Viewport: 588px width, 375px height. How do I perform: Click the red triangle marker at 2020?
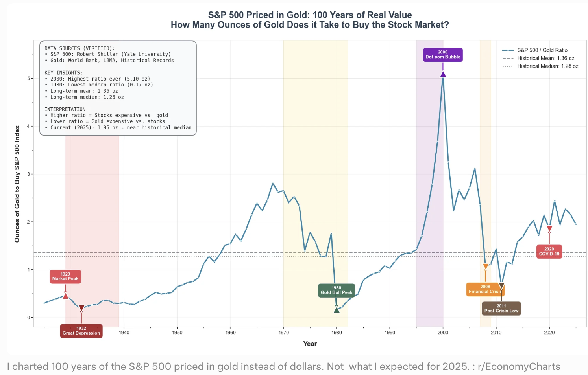click(x=549, y=229)
